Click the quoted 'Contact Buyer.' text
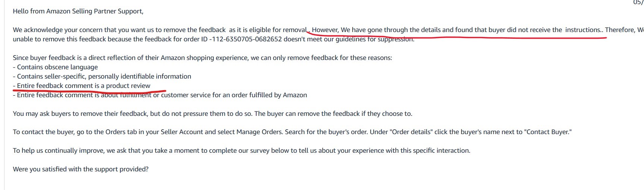This screenshot has height=190, width=644. click(548, 132)
